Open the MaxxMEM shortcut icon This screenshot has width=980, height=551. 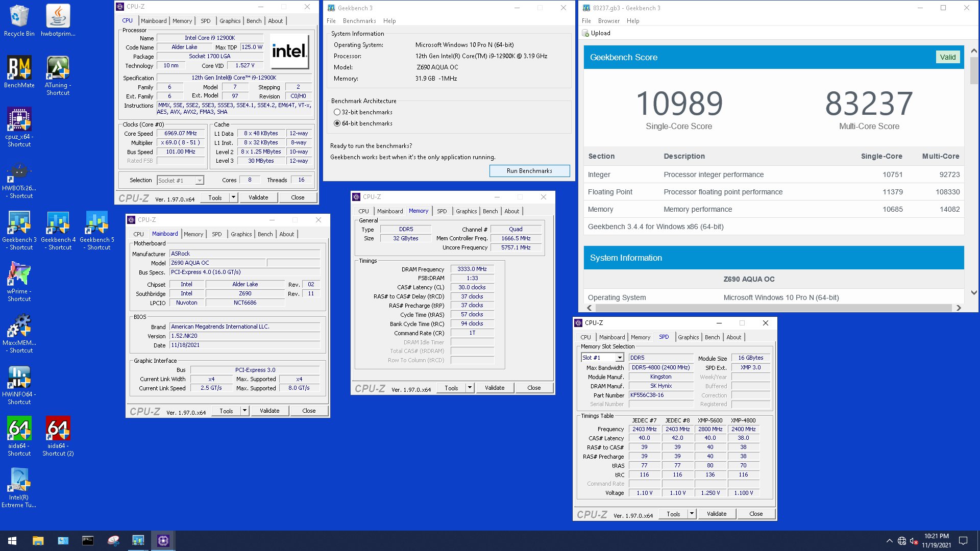[x=19, y=327]
